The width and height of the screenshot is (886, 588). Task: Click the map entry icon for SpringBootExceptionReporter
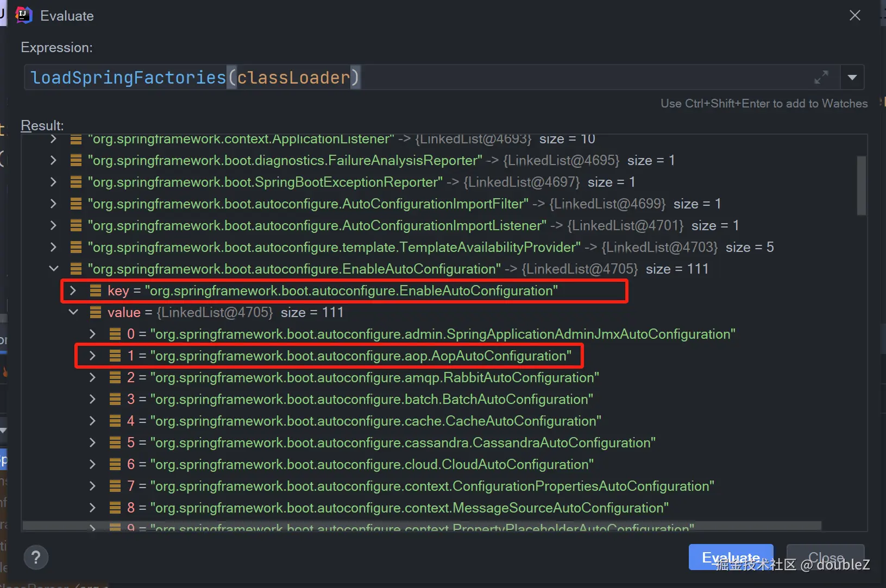point(76,182)
